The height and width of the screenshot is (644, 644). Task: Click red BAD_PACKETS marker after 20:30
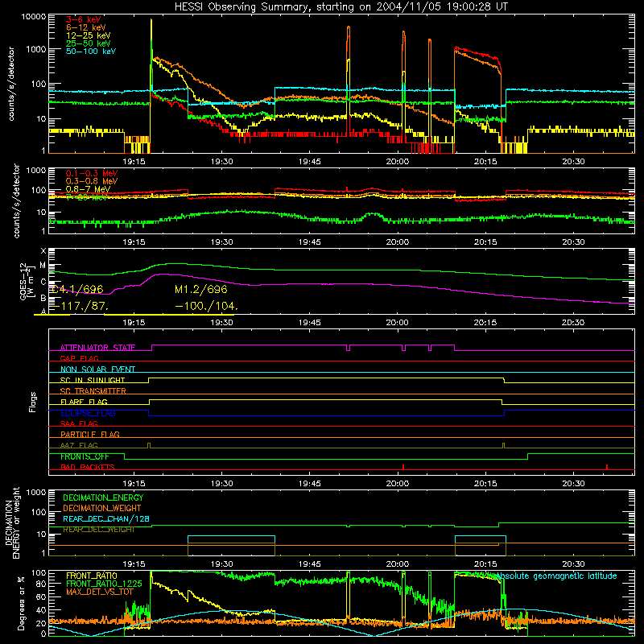tap(607, 467)
